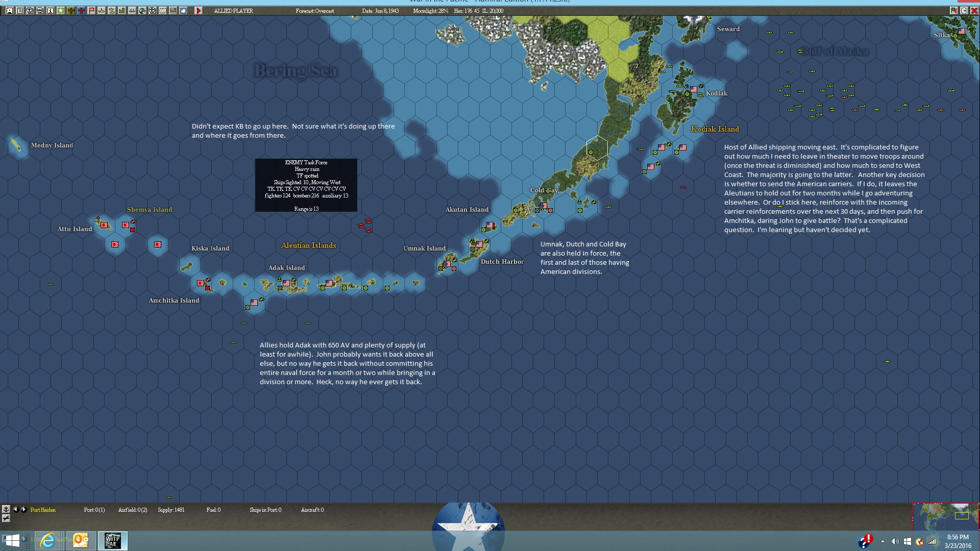Open the document list report icon

pyautogui.click(x=20, y=10)
